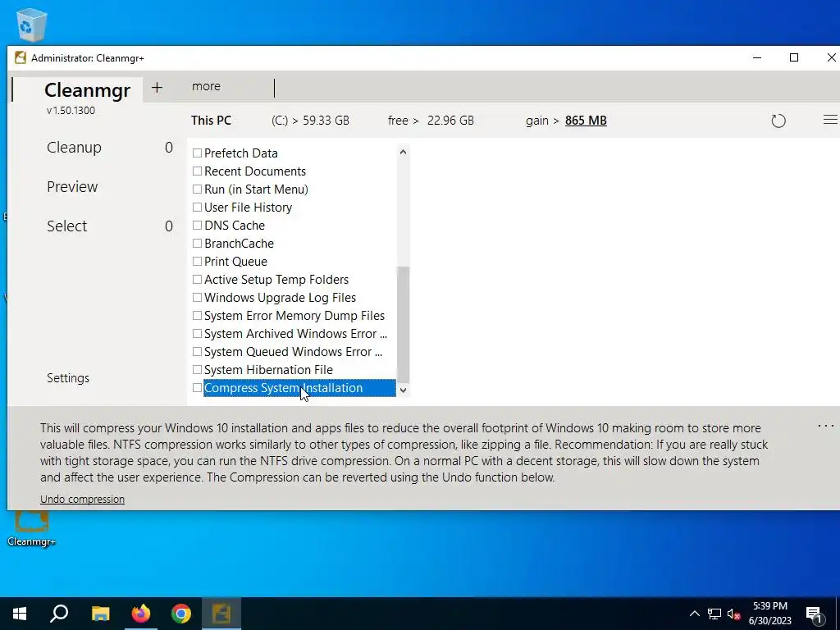The width and height of the screenshot is (840, 630).
Task: Check Prefetch Data
Action: (x=197, y=153)
